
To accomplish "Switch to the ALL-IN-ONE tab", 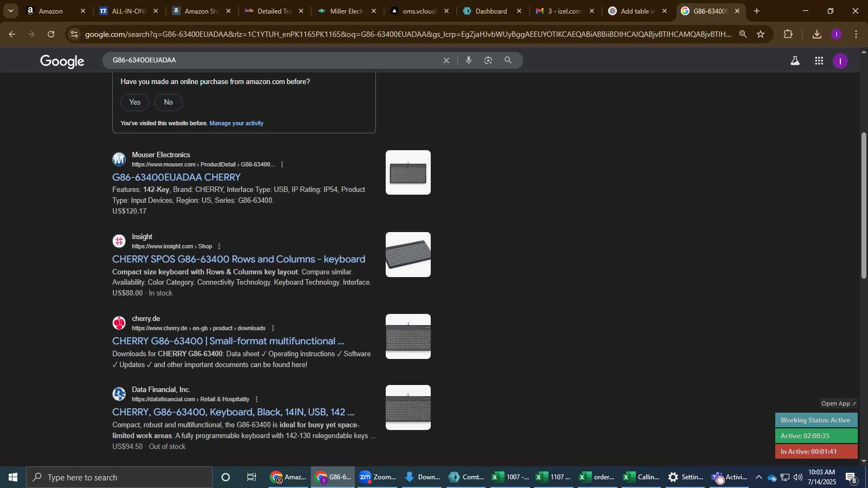I will [x=127, y=11].
